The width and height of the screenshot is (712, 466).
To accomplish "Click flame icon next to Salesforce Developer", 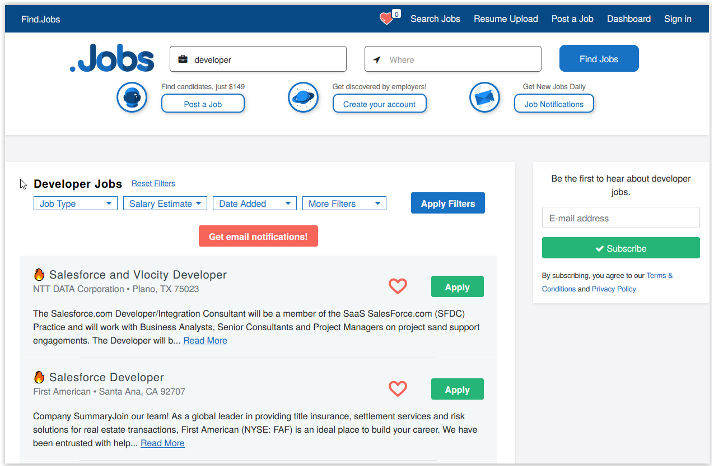I will [39, 377].
